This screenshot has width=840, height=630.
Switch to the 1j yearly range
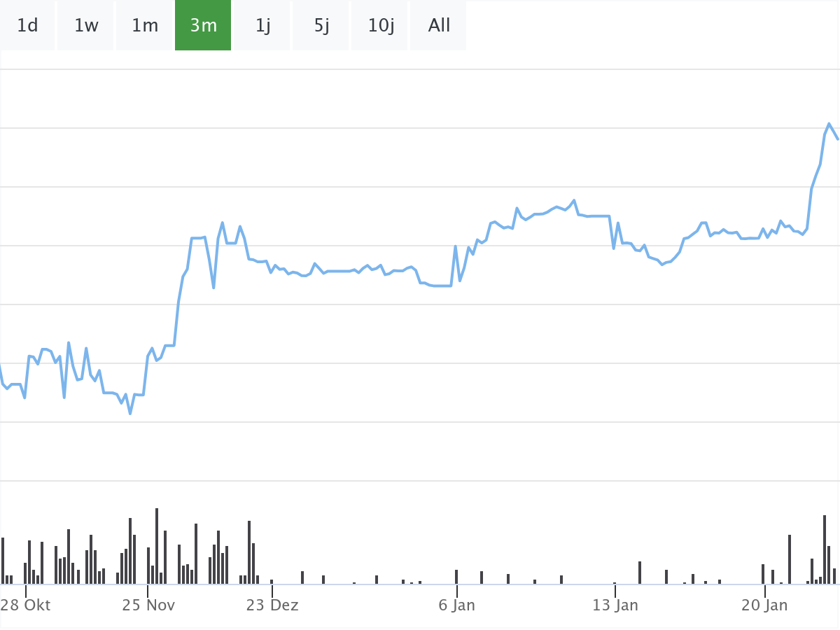262,26
